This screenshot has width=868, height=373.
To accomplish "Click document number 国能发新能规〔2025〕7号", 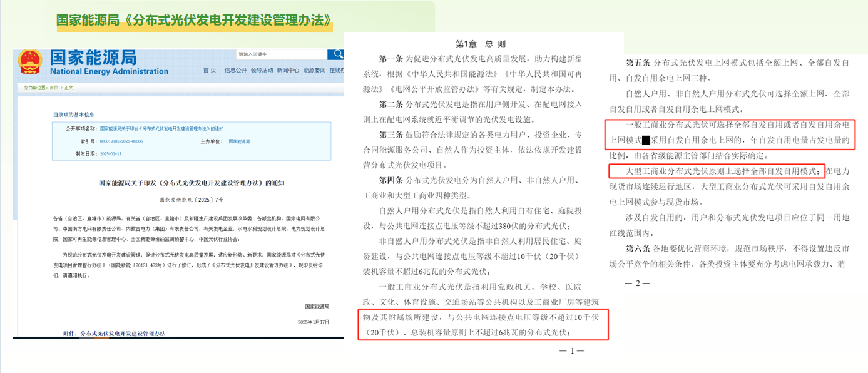I will coord(191,200).
